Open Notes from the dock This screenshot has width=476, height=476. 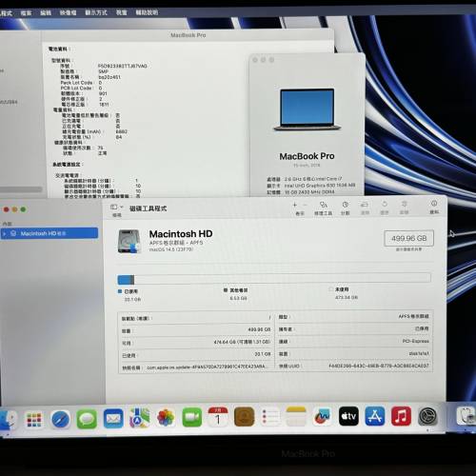point(296,416)
